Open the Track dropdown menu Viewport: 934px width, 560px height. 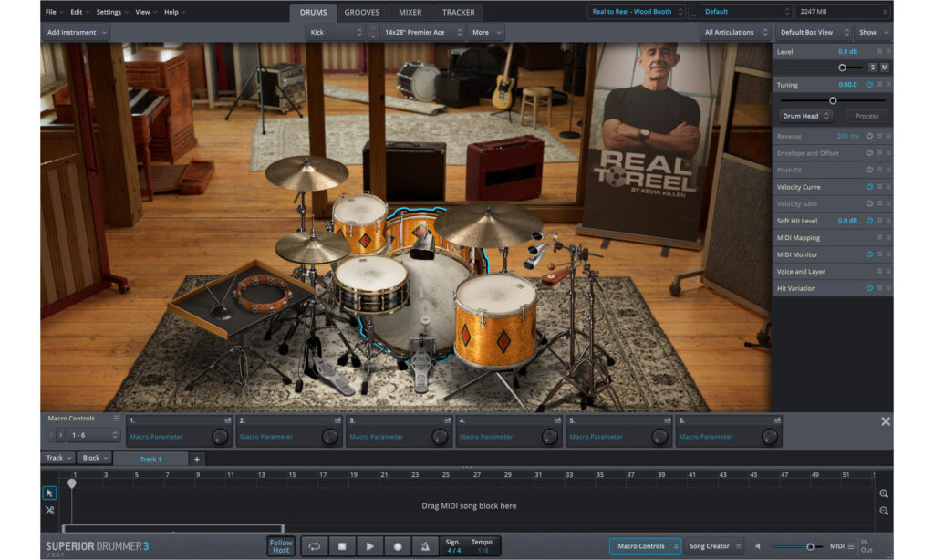[x=58, y=458]
